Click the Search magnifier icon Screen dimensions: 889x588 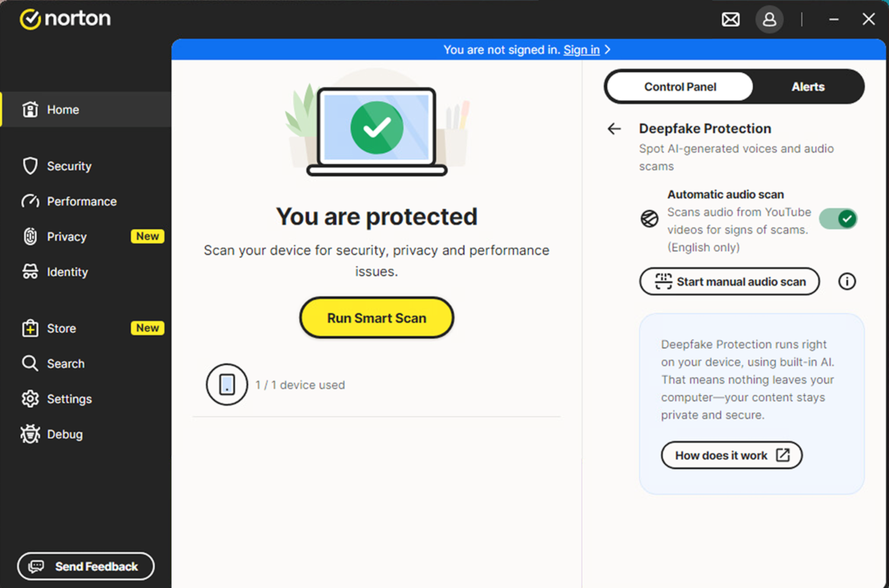point(30,363)
